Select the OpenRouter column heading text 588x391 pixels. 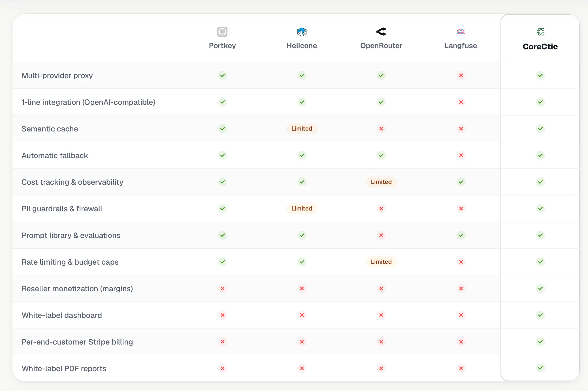pyautogui.click(x=381, y=46)
